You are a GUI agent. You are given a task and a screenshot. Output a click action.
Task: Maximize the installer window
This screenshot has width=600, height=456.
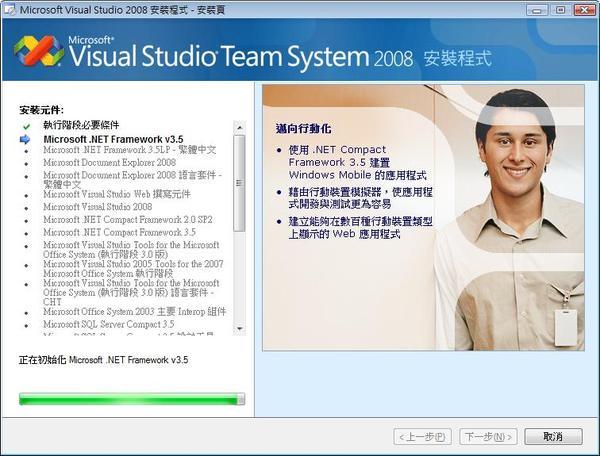point(560,10)
